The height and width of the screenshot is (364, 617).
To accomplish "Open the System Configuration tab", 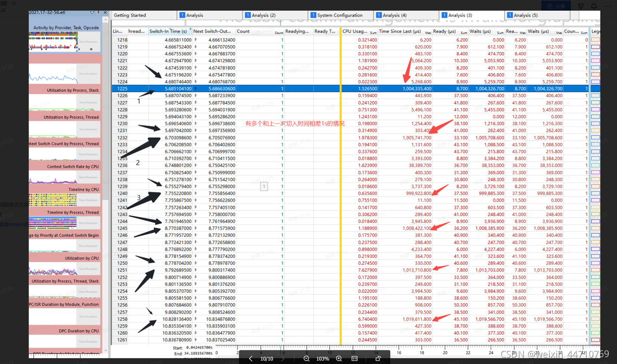I will pos(340,15).
